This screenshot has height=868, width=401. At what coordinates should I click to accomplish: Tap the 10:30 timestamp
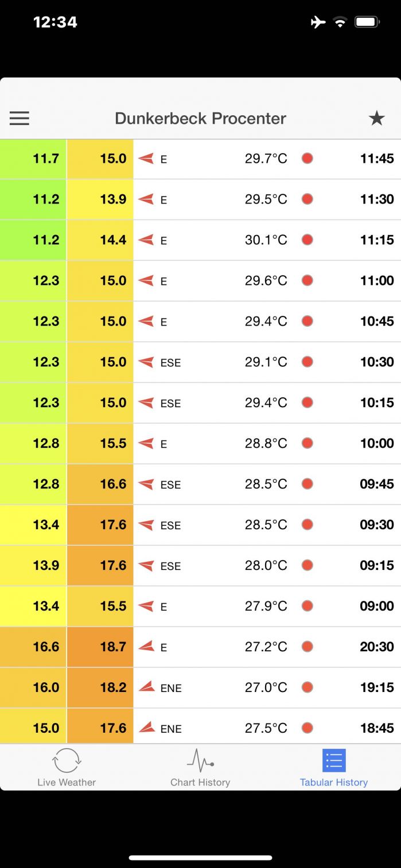(377, 362)
